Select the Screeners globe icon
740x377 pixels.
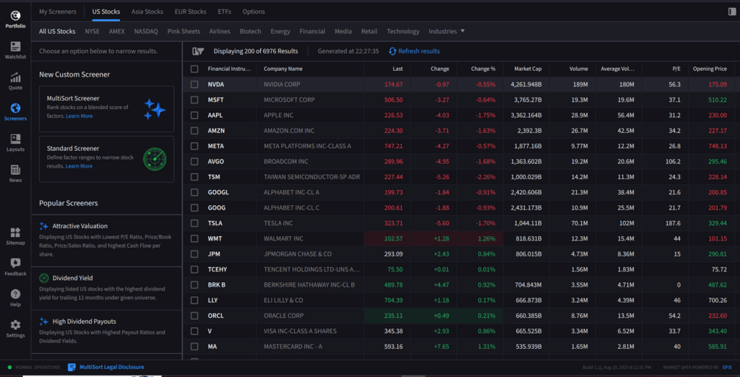pos(15,108)
